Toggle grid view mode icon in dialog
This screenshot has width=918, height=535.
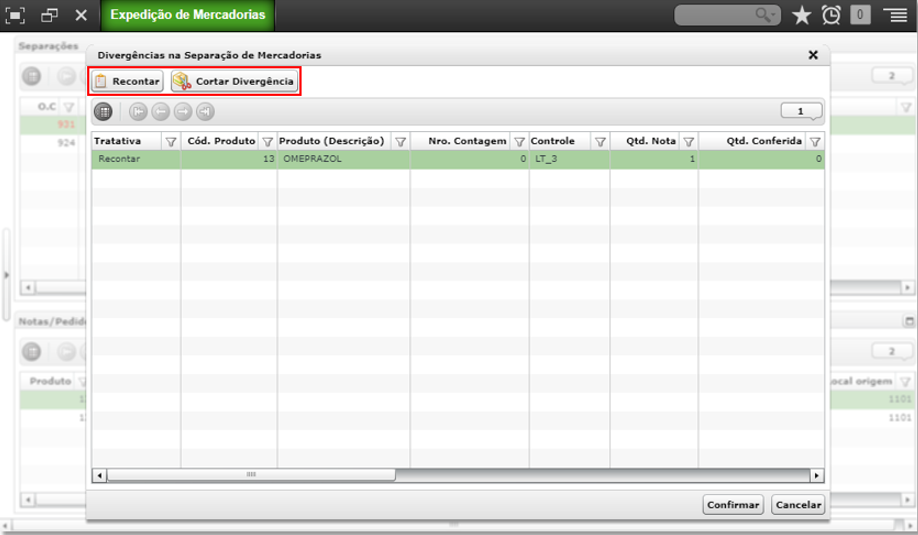pyautogui.click(x=103, y=112)
